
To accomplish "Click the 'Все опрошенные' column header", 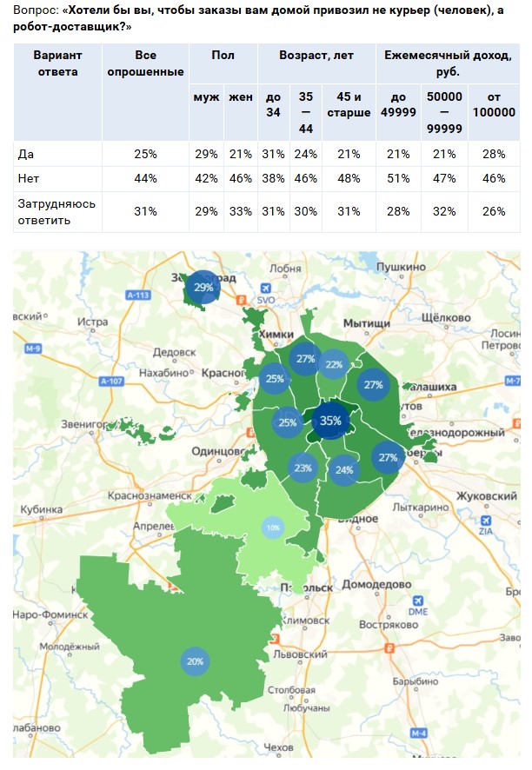I will [144, 63].
